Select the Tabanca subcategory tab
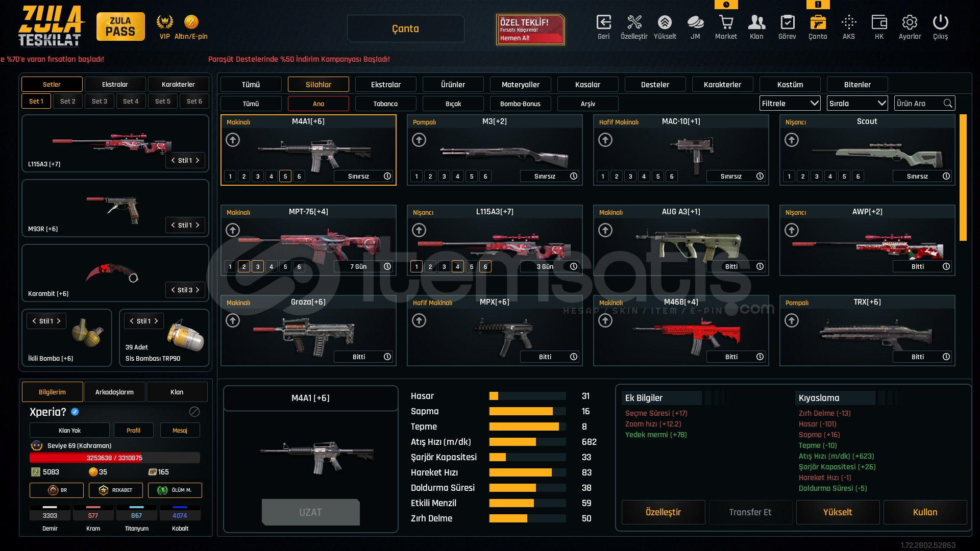 pyautogui.click(x=386, y=104)
